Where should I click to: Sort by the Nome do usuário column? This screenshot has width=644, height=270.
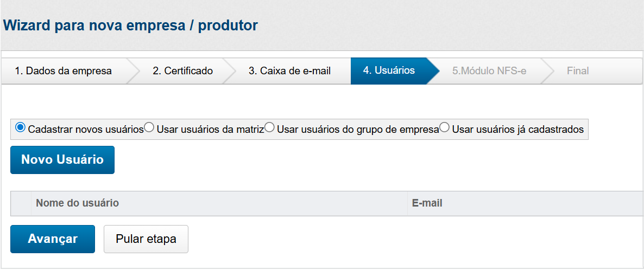point(77,203)
